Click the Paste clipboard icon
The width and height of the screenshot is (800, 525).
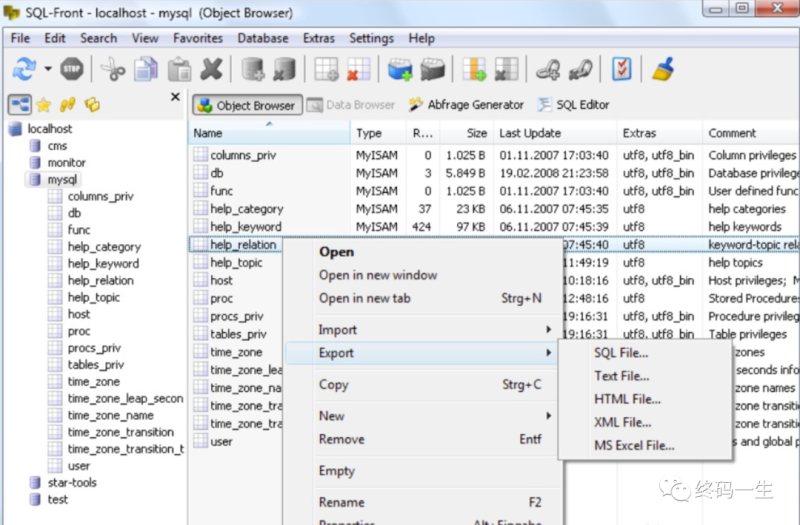coord(179,69)
